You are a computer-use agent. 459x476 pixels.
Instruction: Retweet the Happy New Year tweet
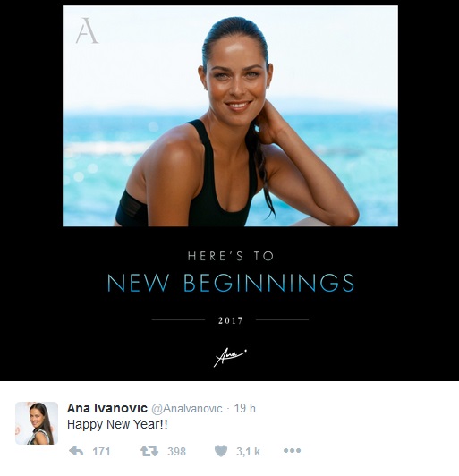(149, 451)
